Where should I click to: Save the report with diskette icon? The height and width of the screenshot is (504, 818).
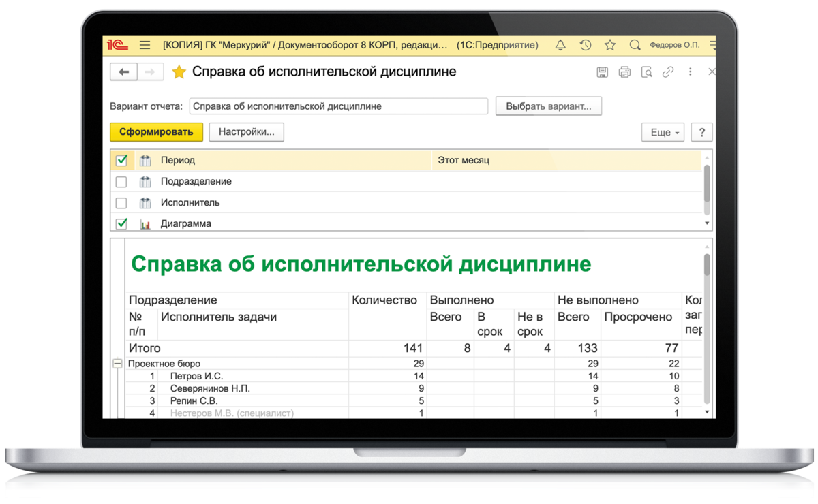(x=602, y=72)
